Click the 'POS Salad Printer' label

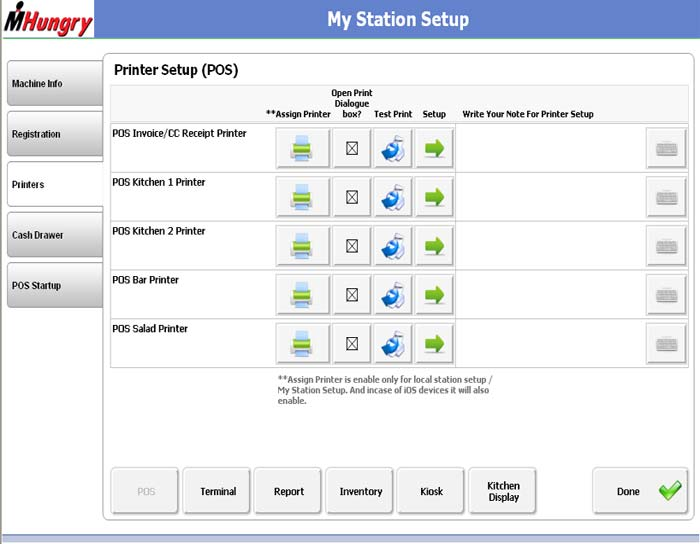pos(150,328)
